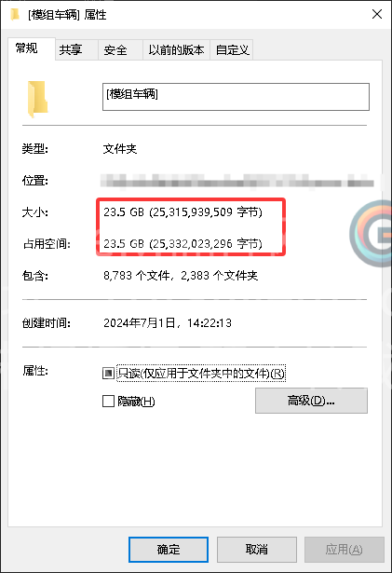Viewport: 392px width, 573px height.
Task: Click the folder name field [模组车辆]
Action: pos(236,97)
